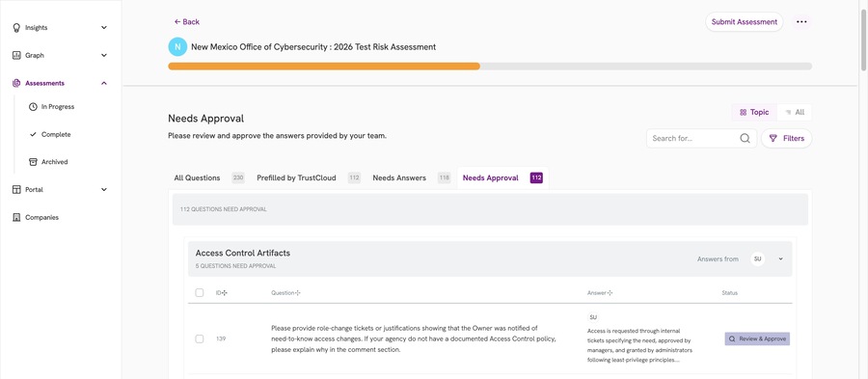Click Review & Approve for question 139
This screenshot has width=868, height=379.
[x=757, y=338]
